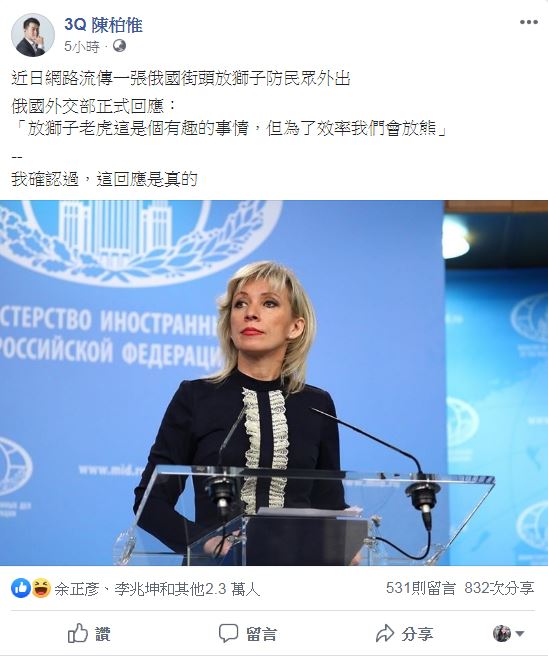
Task: Click the laughing haha reaction icon
Action: [x=41, y=588]
